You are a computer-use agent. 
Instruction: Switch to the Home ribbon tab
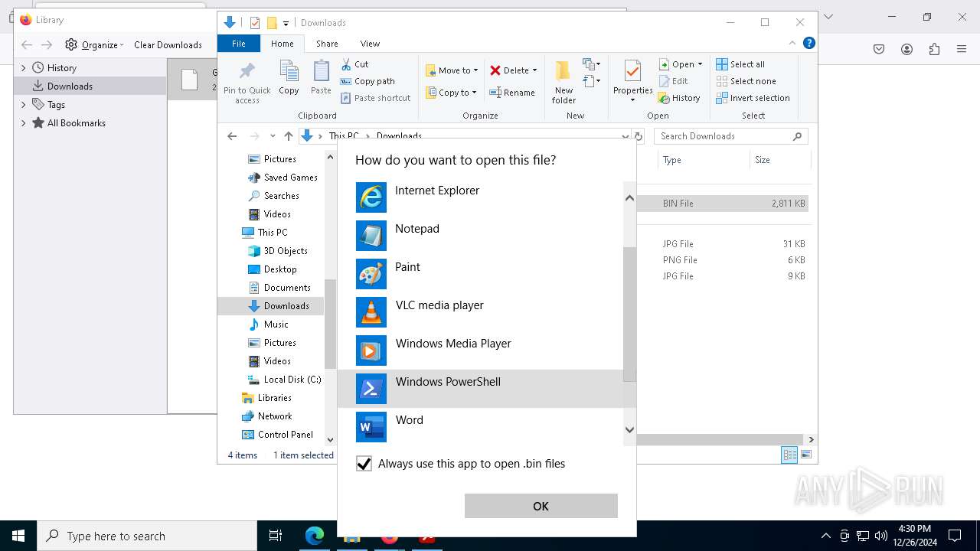[282, 44]
